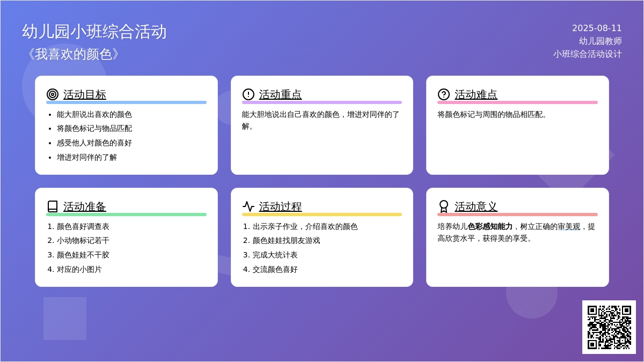
Task: Click the main title 幼儿园小班综合活动
Action: click(94, 32)
